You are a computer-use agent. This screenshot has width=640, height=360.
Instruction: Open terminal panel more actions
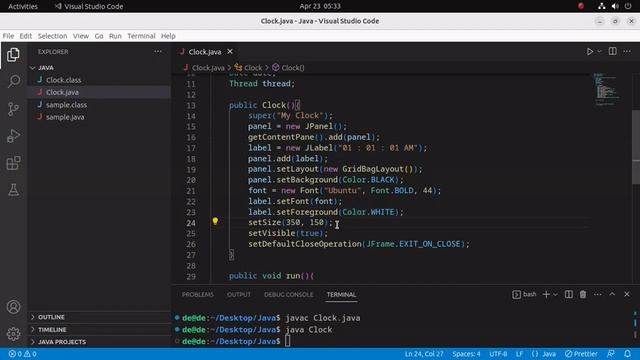(x=598, y=294)
